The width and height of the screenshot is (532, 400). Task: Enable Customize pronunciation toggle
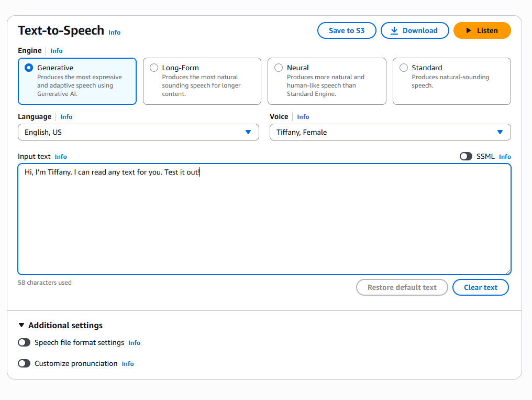(24, 363)
